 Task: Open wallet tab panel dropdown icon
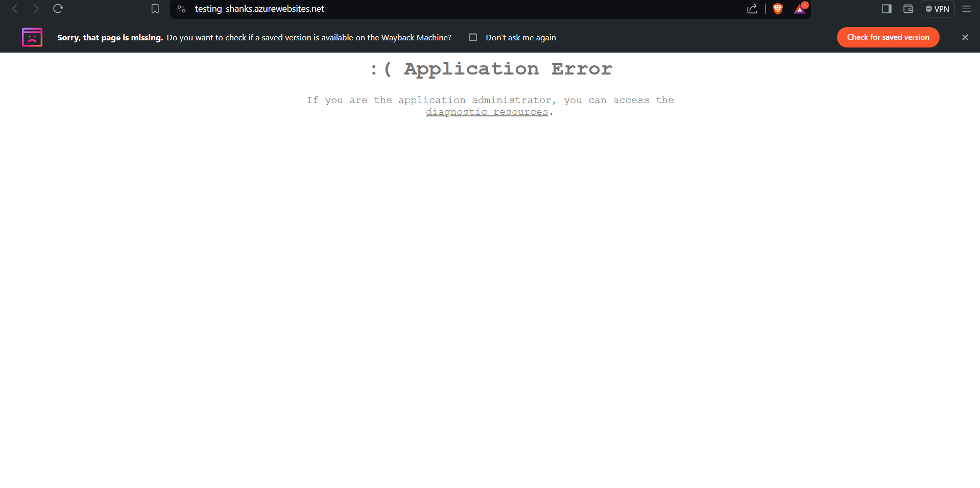point(907,9)
